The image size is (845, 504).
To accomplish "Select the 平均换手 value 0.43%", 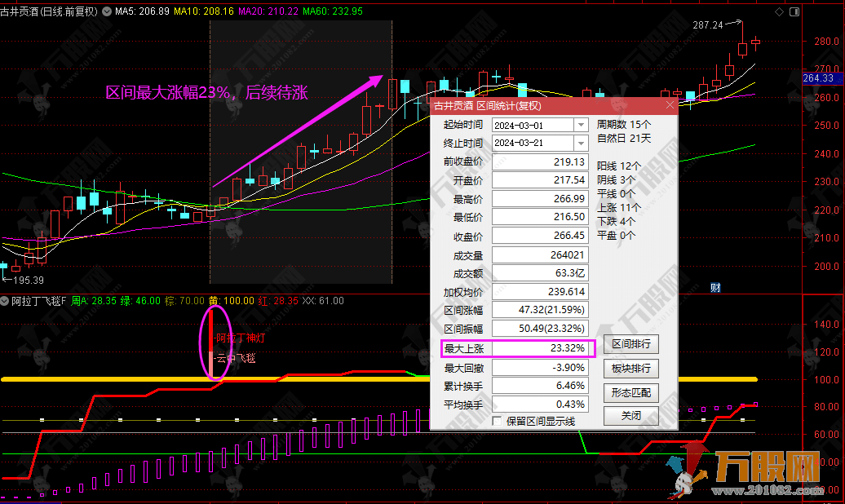I will click(540, 405).
